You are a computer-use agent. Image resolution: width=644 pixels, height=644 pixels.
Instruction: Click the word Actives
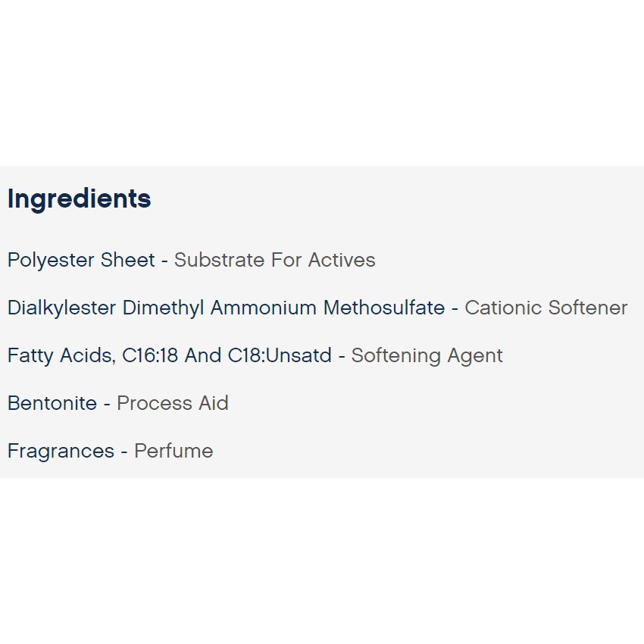(x=342, y=260)
